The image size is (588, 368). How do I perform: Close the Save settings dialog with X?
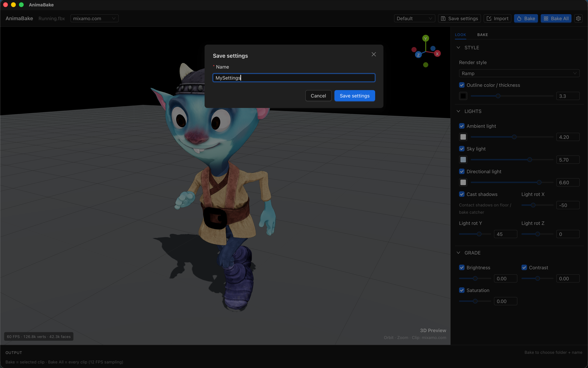pos(374,54)
